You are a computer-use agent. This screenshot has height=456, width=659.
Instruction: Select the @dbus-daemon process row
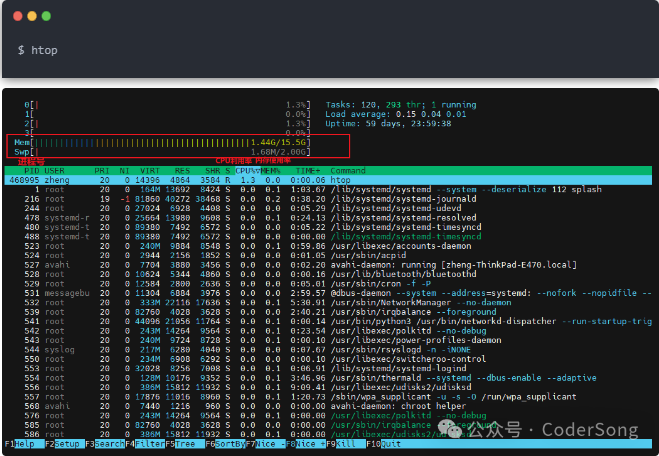click(x=328, y=293)
